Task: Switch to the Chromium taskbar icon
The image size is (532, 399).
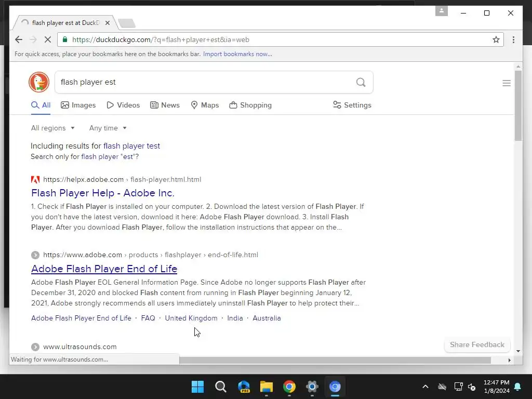Action: tap(335, 387)
